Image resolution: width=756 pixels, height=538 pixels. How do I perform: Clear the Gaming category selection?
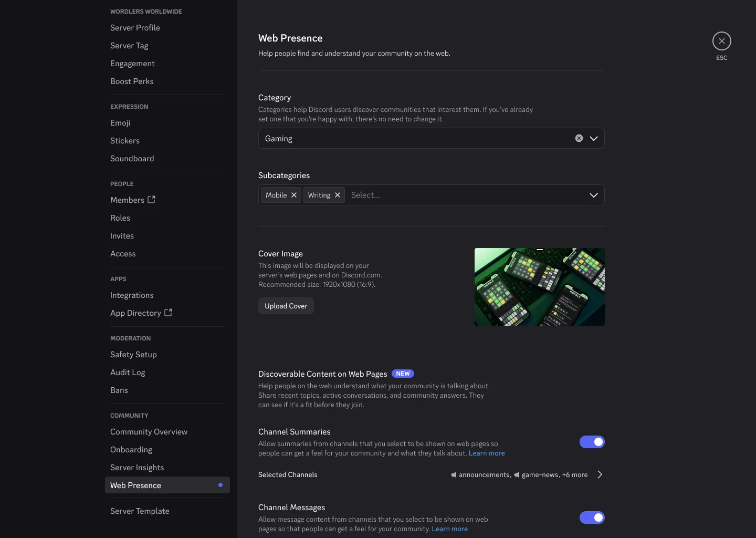click(579, 138)
